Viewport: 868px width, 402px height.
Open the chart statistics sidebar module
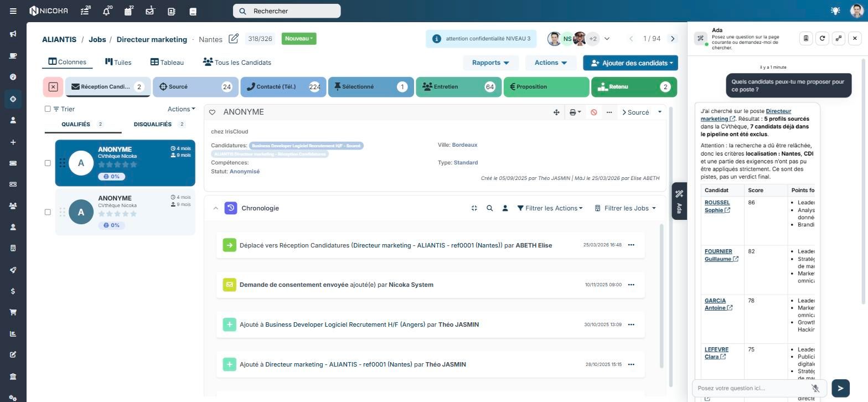tap(13, 334)
